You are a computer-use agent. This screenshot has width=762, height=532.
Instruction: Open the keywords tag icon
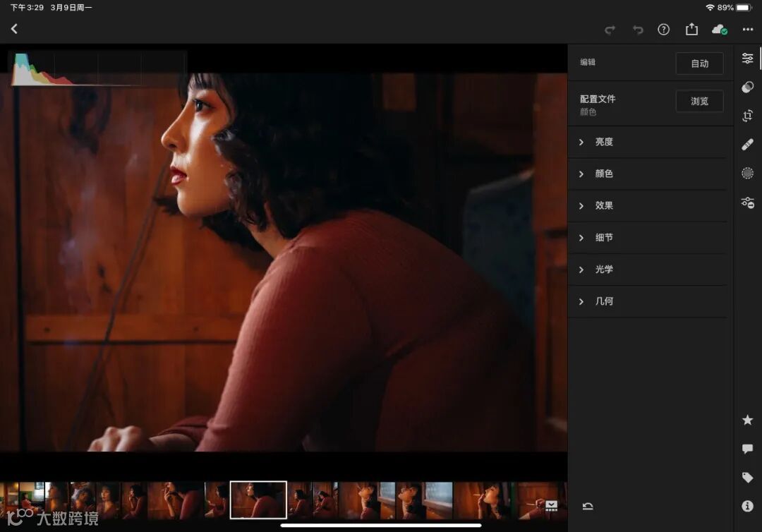[x=747, y=477]
